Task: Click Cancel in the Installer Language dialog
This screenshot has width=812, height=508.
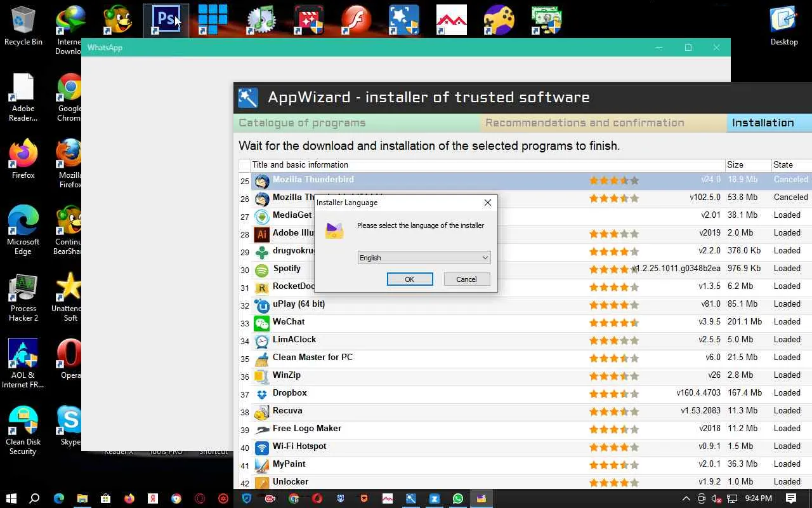Action: click(466, 279)
